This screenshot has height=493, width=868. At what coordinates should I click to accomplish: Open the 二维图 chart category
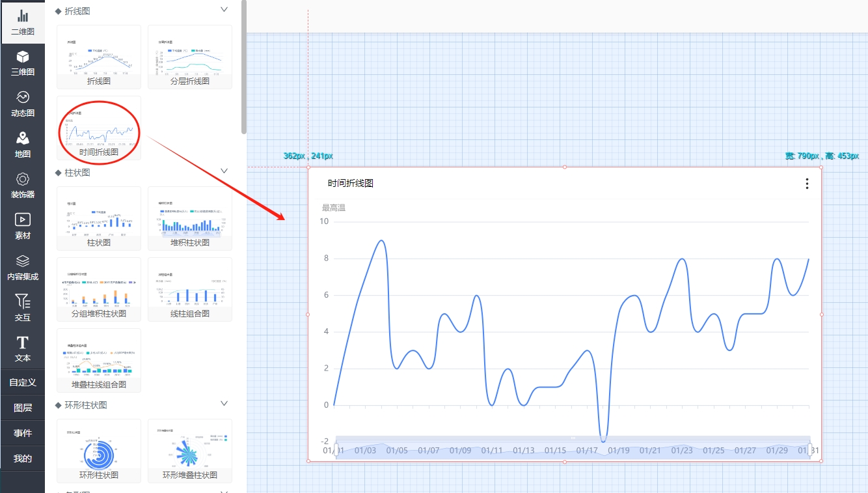[x=23, y=22]
